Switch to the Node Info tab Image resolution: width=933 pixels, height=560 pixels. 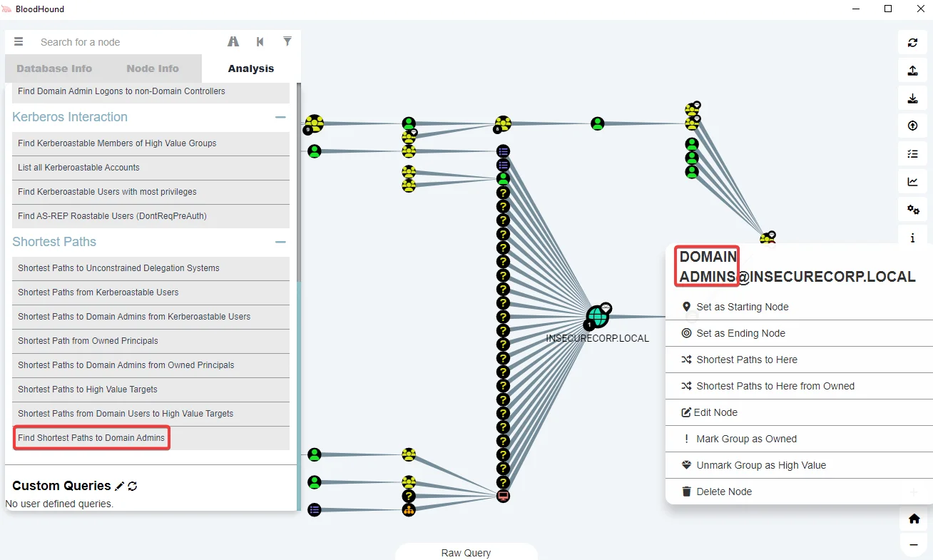click(153, 68)
